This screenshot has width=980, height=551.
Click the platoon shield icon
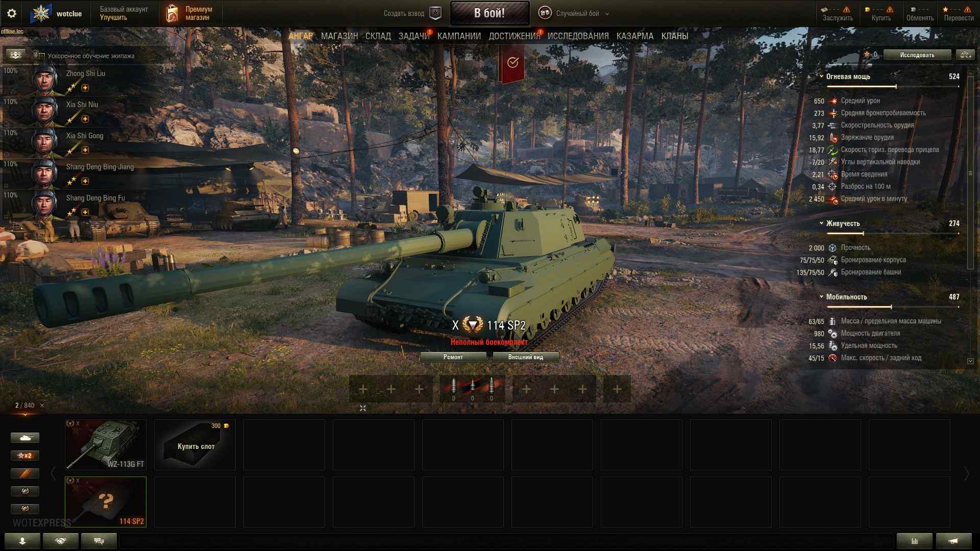[x=435, y=13]
